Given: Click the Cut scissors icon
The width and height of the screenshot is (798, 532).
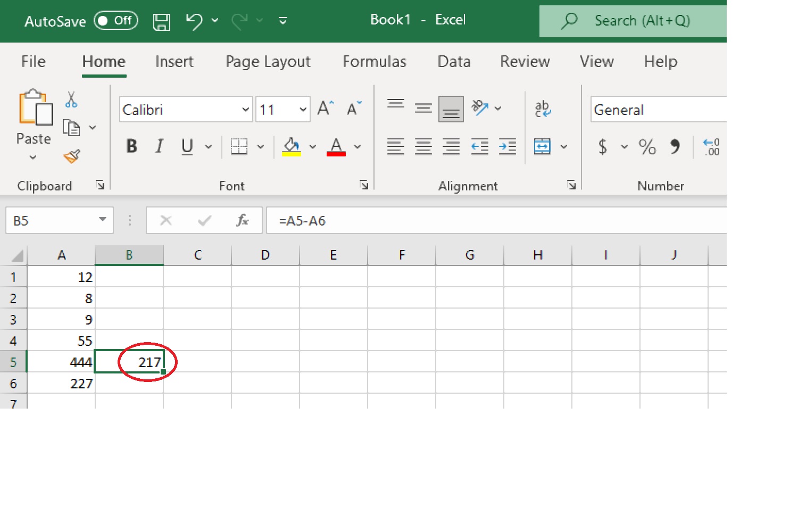Looking at the screenshot, I should click(x=71, y=99).
